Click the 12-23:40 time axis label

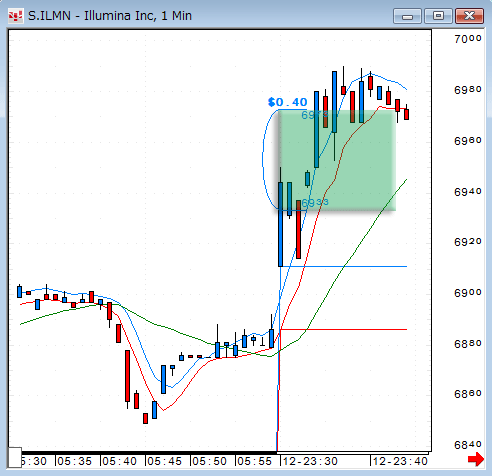point(400,461)
